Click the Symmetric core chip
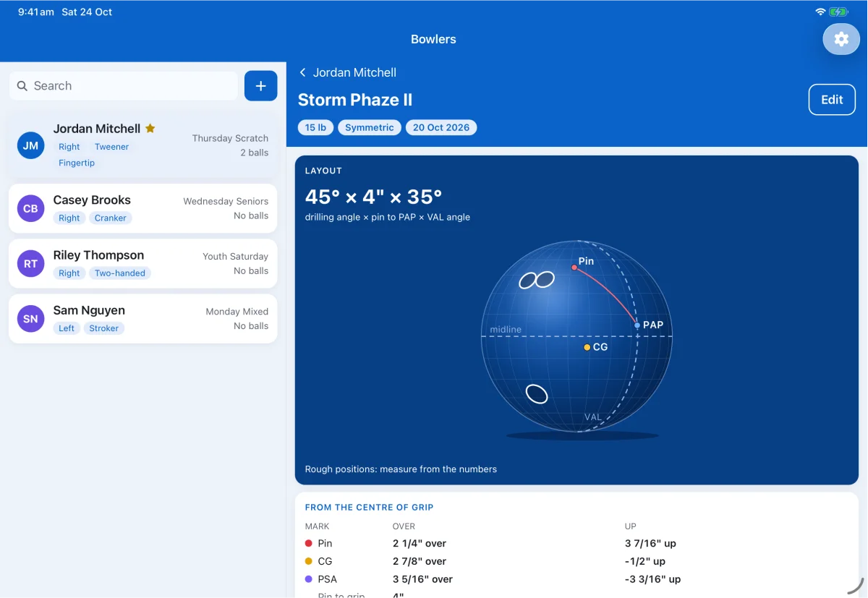 370,127
